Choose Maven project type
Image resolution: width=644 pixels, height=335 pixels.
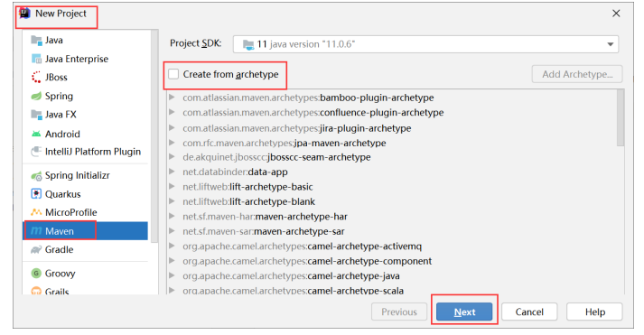click(86, 231)
